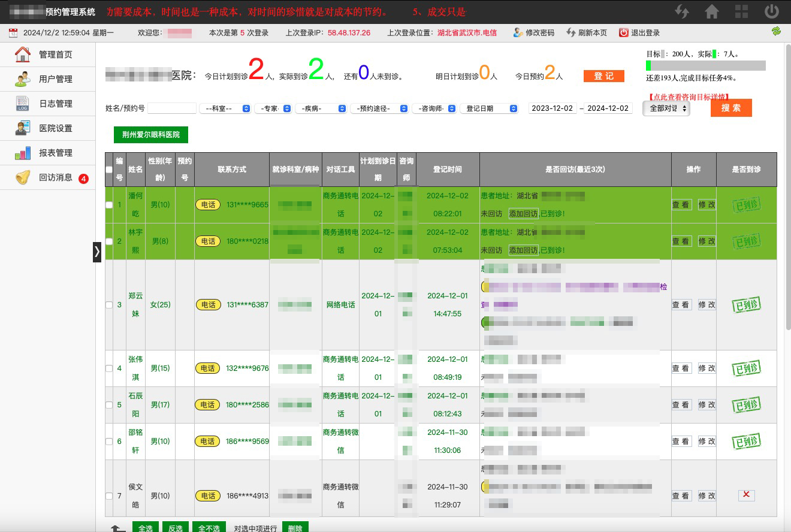Open the 全部对话 dropdown
The image size is (791, 532).
point(666,108)
